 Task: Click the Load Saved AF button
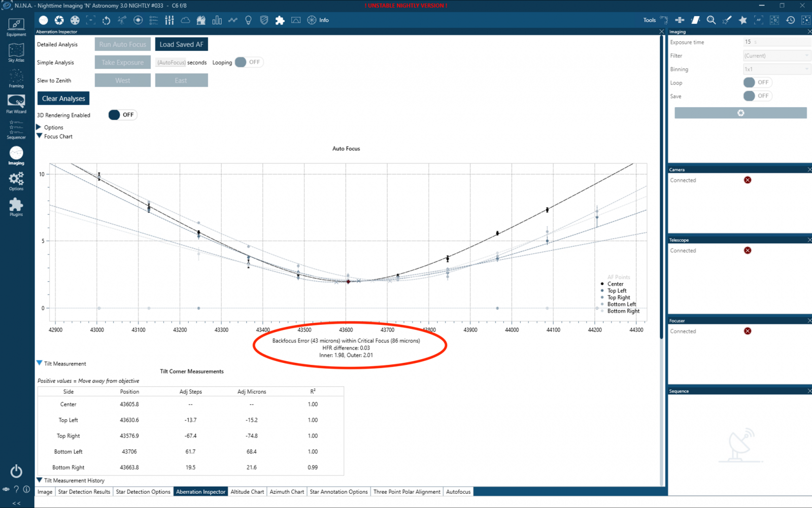181,44
